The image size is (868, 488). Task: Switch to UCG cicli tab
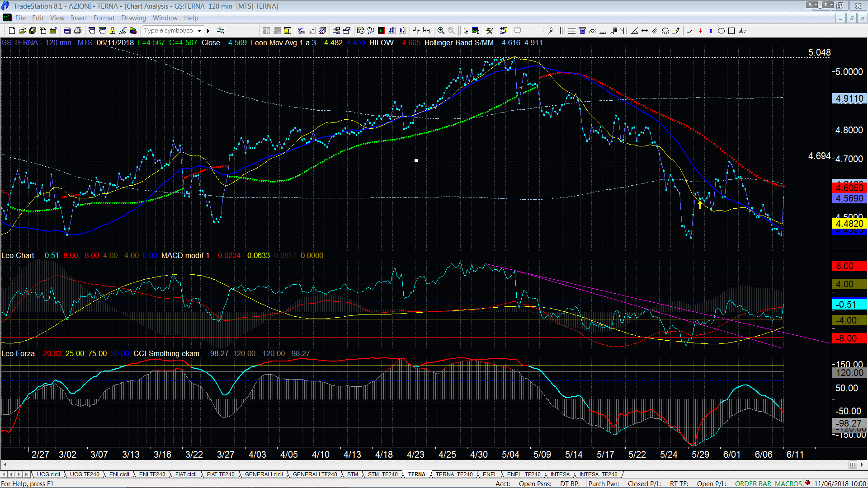(x=48, y=474)
